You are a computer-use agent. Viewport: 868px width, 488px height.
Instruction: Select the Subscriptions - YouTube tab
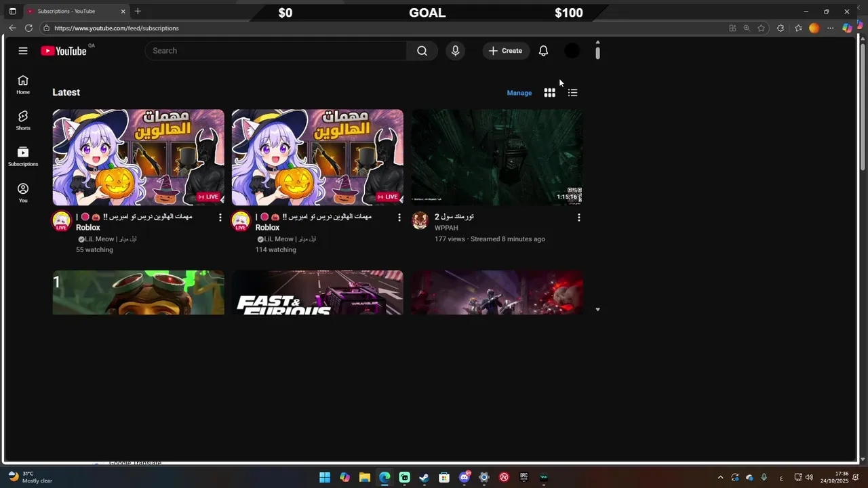click(76, 12)
